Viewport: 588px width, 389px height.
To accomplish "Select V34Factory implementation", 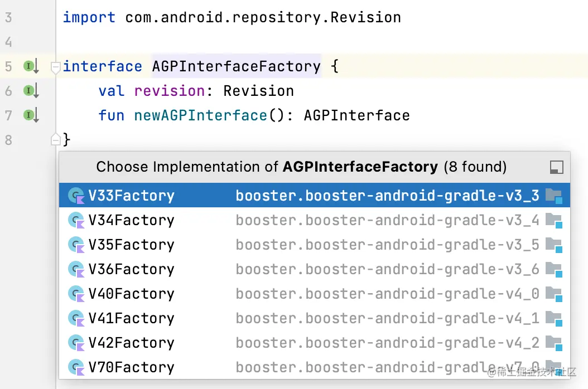I will (x=314, y=220).
